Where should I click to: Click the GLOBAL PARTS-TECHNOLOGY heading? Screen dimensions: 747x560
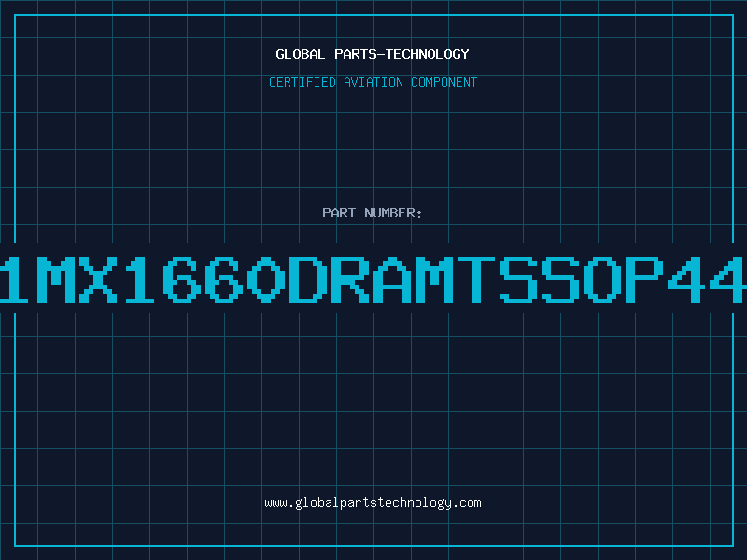coord(373,54)
